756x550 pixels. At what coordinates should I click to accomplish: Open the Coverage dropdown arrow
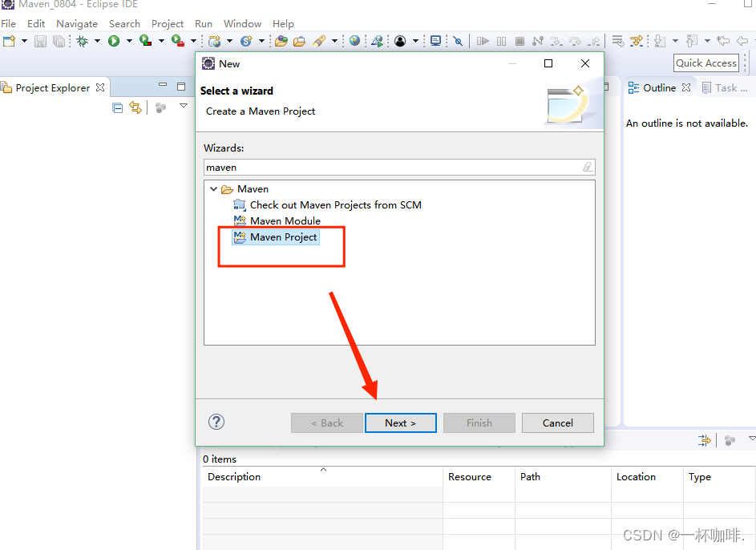click(161, 41)
